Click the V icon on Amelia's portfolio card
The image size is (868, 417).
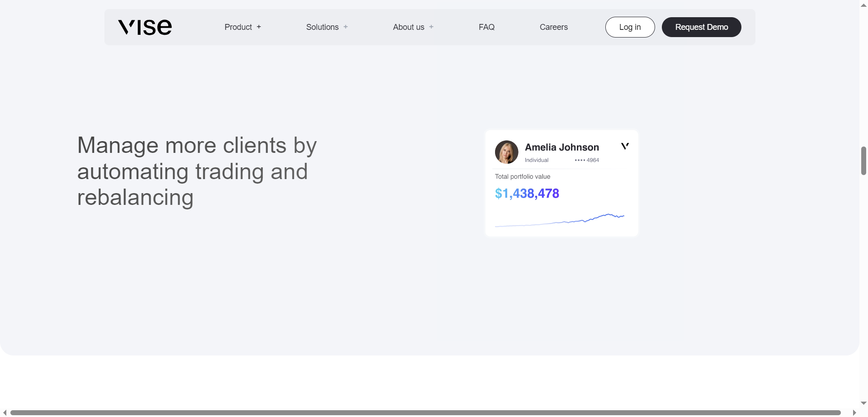625,146
